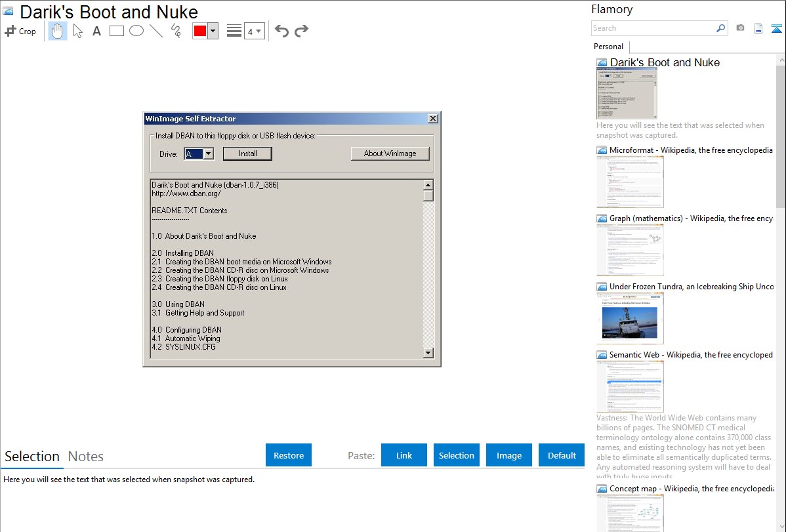Choose the arrow pointer tool
Image resolution: width=786 pixels, height=532 pixels.
pos(77,31)
